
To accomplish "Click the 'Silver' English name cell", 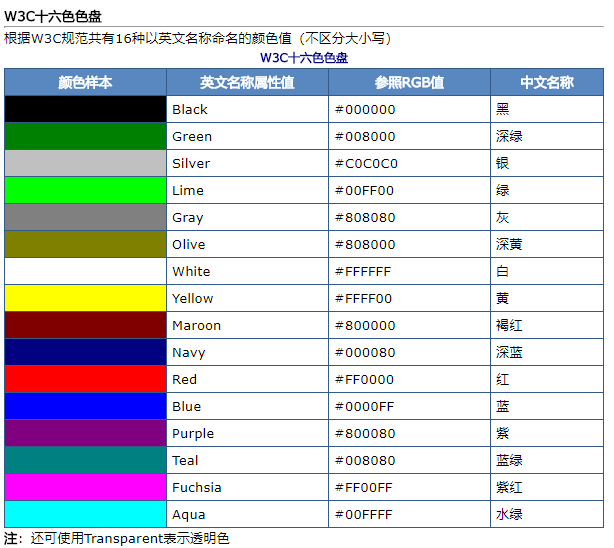I will click(248, 163).
